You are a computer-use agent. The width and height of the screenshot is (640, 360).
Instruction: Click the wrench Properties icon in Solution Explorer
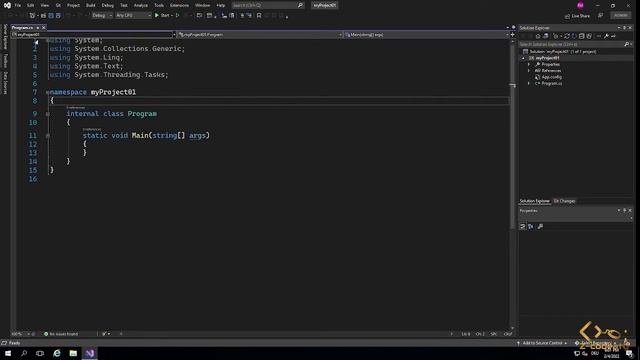(x=607, y=36)
